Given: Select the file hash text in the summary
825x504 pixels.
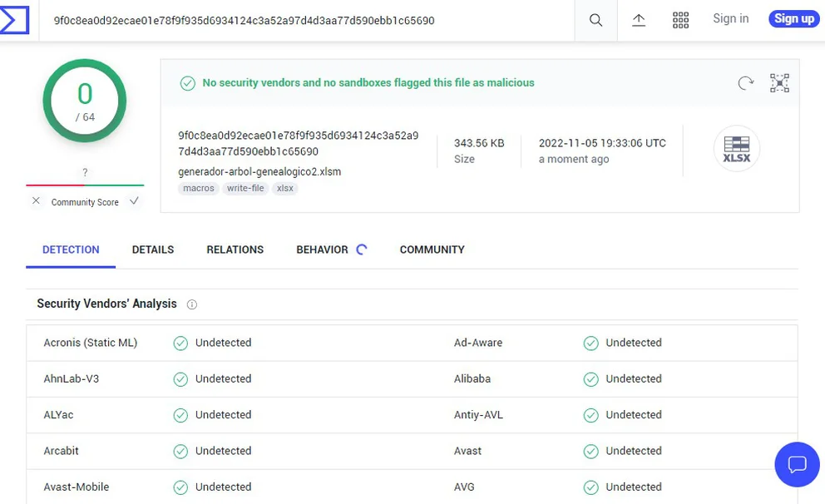Looking at the screenshot, I should pyautogui.click(x=299, y=144).
